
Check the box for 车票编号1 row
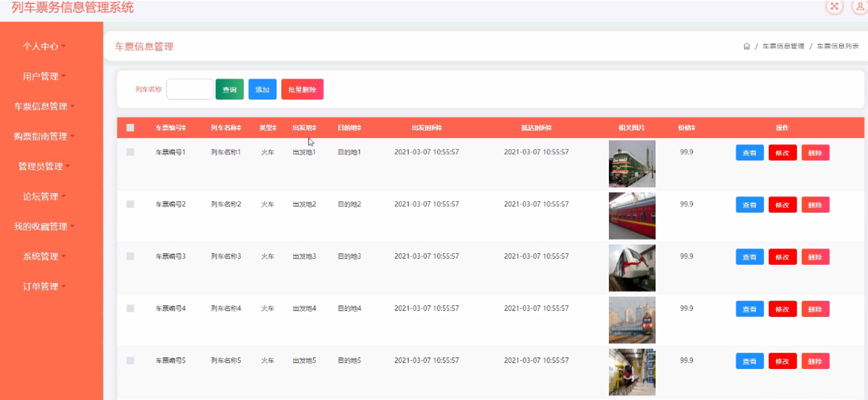pyautogui.click(x=130, y=152)
